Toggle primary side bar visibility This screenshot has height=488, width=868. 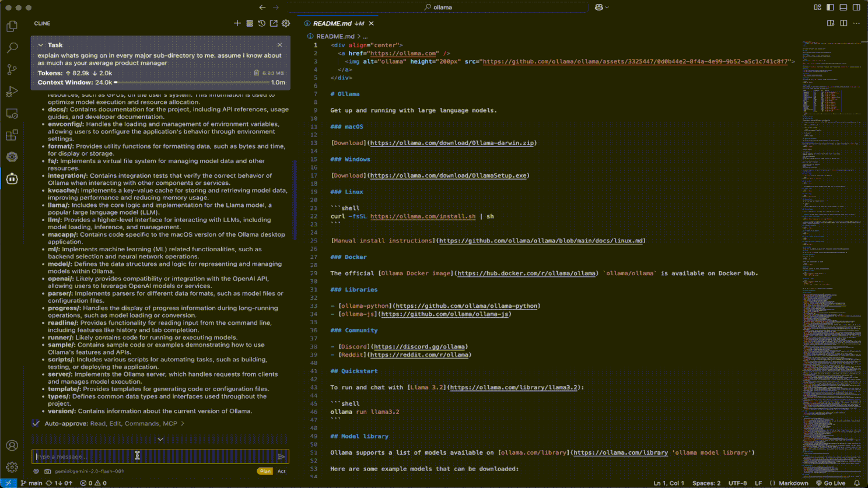(830, 8)
